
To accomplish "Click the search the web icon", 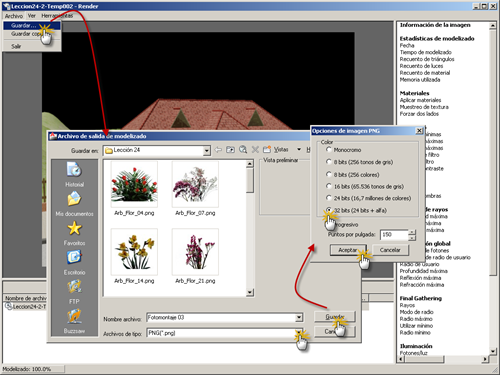I will click(243, 150).
